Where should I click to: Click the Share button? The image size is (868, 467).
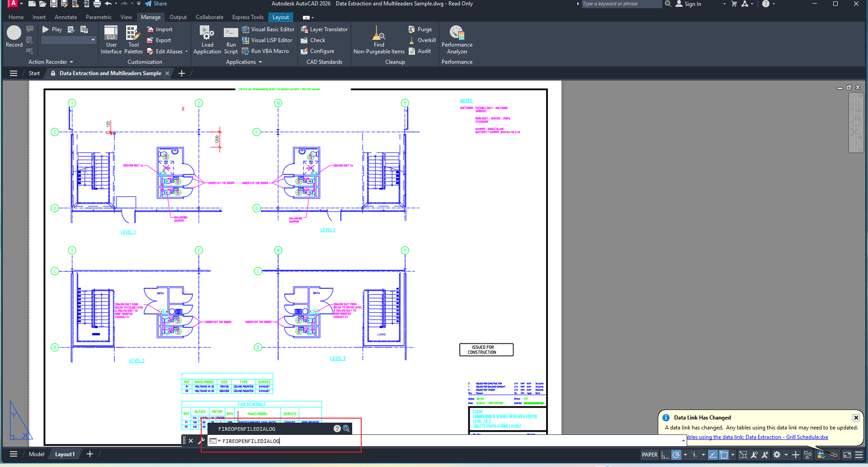click(x=156, y=4)
